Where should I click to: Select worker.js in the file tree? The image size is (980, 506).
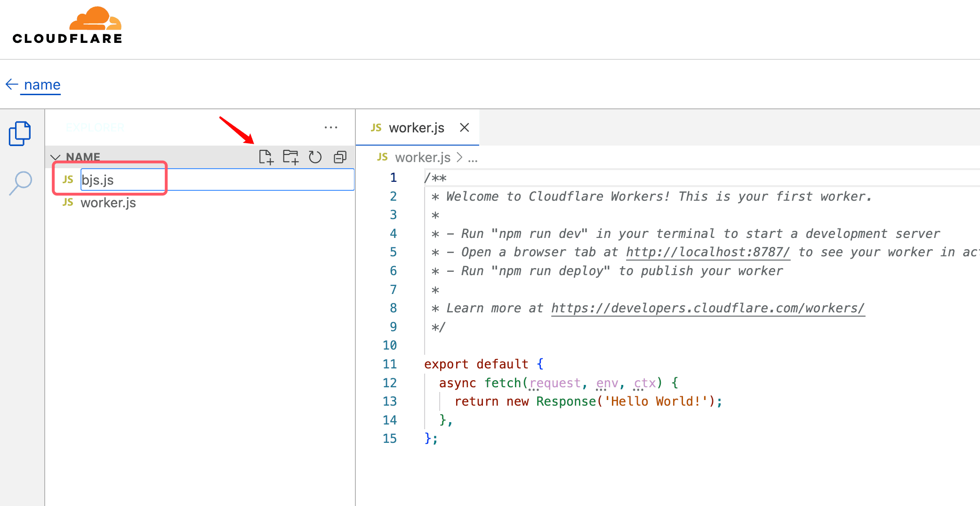(x=108, y=203)
